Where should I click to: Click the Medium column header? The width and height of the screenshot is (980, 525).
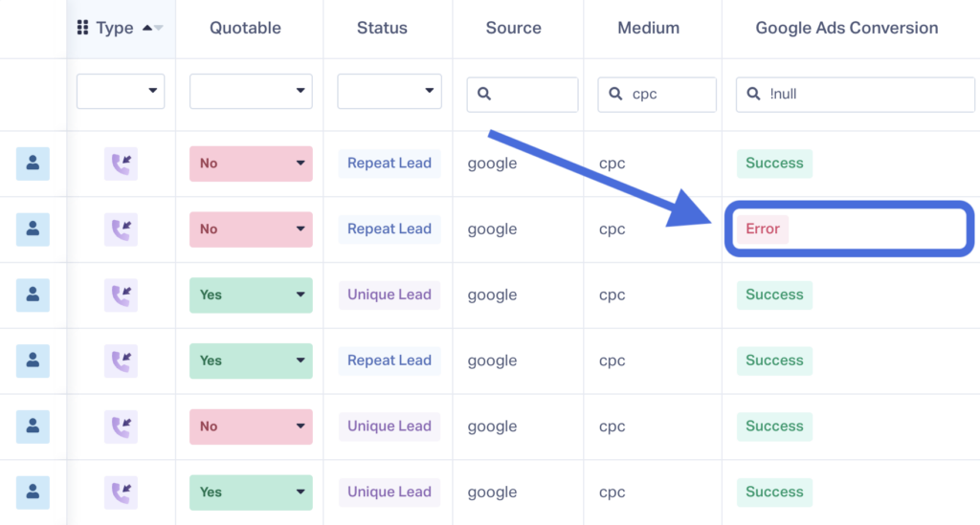(648, 28)
